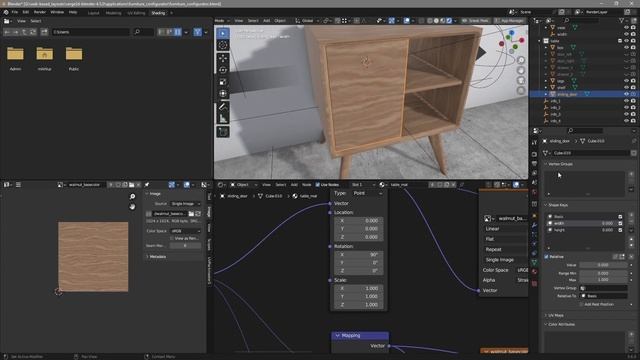Open the Material properties tab
This screenshot has height=360, width=640.
tap(534, 272)
